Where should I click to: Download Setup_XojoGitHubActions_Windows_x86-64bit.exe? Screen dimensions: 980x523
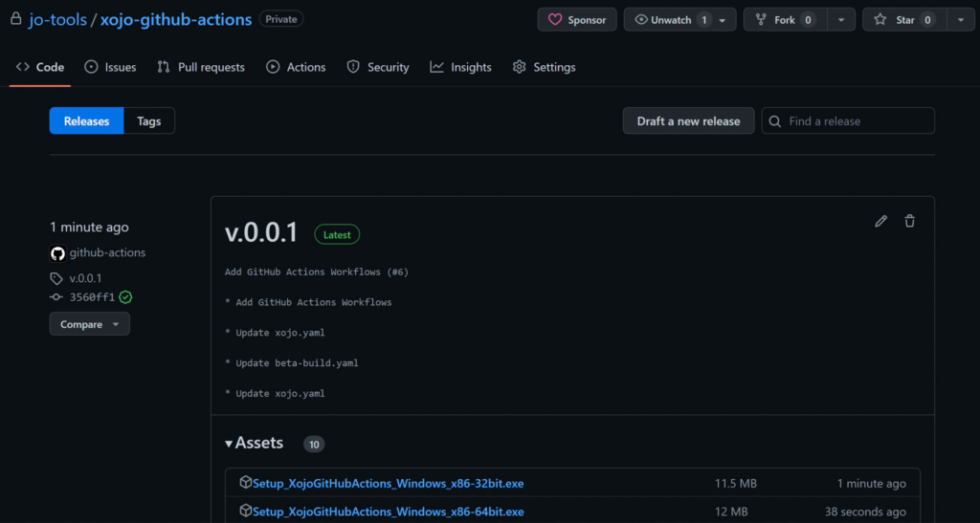pos(389,512)
